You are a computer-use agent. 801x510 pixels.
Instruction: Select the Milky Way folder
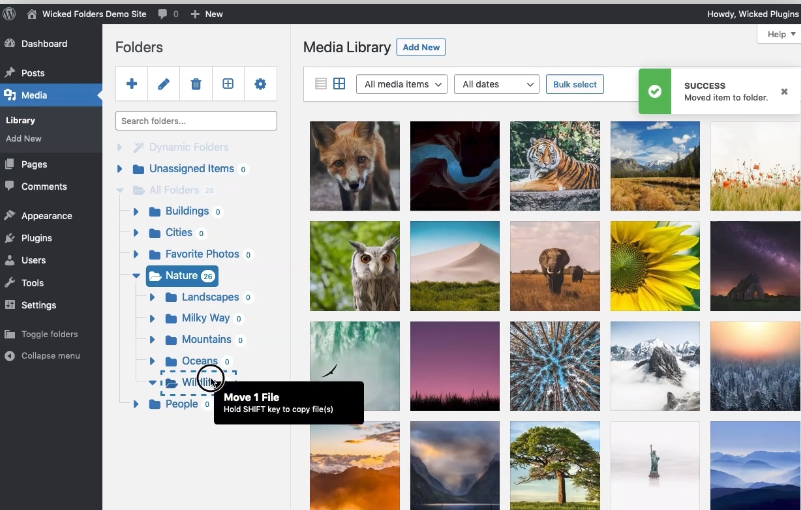tap(205, 318)
